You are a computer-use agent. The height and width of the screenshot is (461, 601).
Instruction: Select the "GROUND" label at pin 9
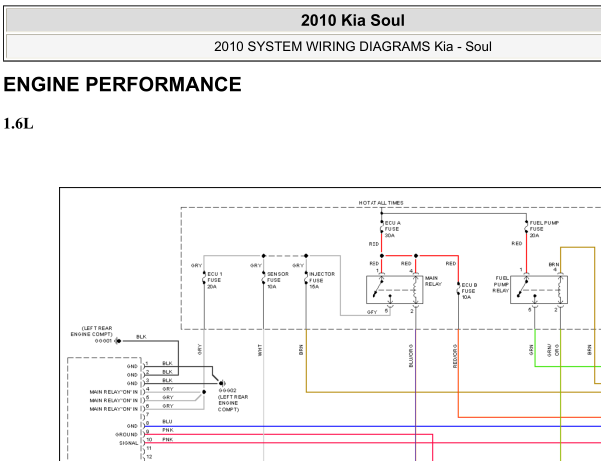126,435
